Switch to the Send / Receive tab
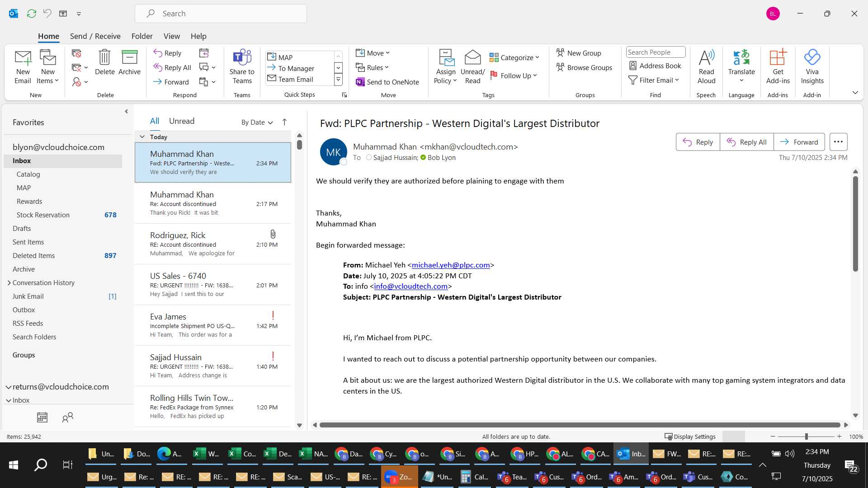868x488 pixels. coord(95,36)
